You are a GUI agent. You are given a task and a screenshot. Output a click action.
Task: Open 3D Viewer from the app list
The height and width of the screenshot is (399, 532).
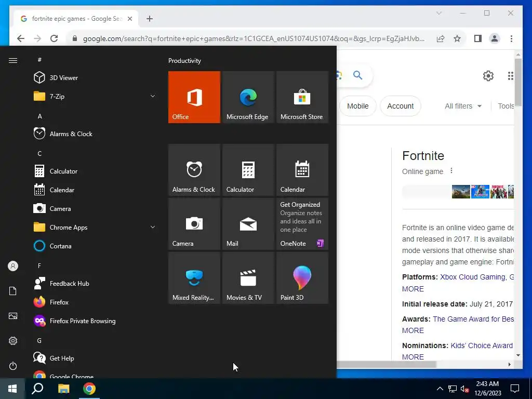(x=95, y=78)
